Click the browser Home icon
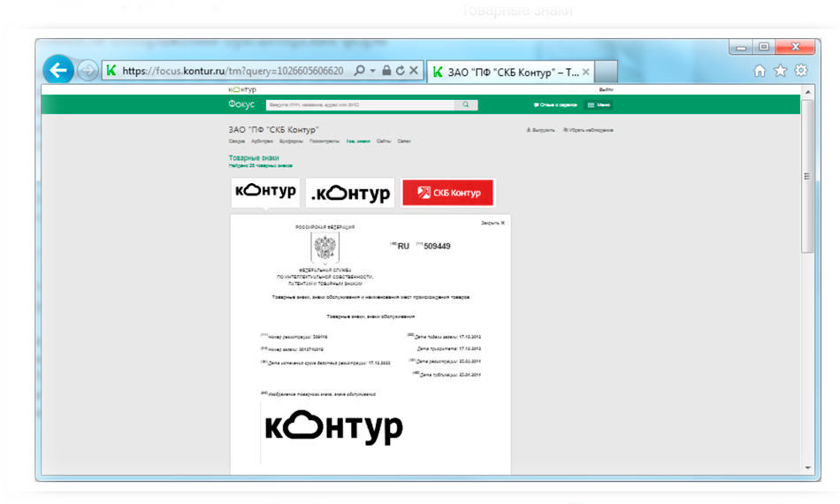 [760, 71]
